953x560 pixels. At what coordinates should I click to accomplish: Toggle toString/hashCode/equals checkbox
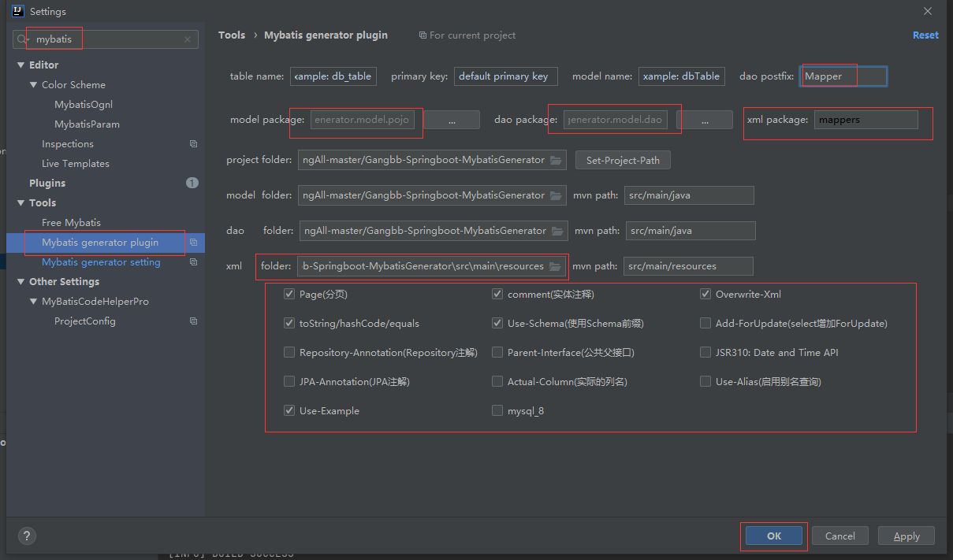(289, 324)
